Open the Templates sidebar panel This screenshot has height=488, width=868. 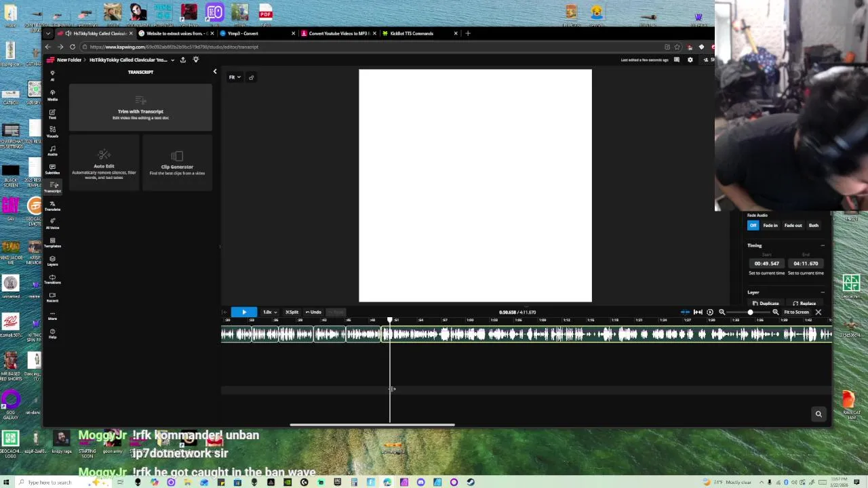[x=52, y=241]
